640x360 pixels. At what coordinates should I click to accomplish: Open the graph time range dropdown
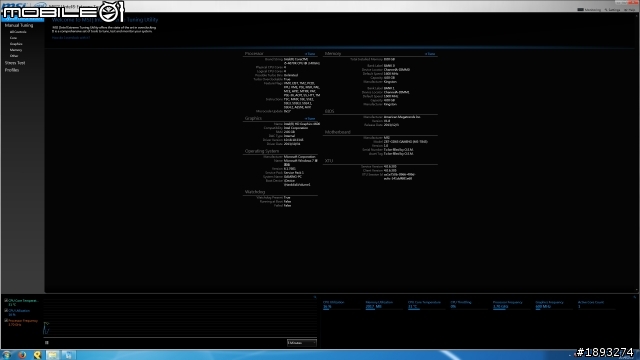[x=302, y=343]
